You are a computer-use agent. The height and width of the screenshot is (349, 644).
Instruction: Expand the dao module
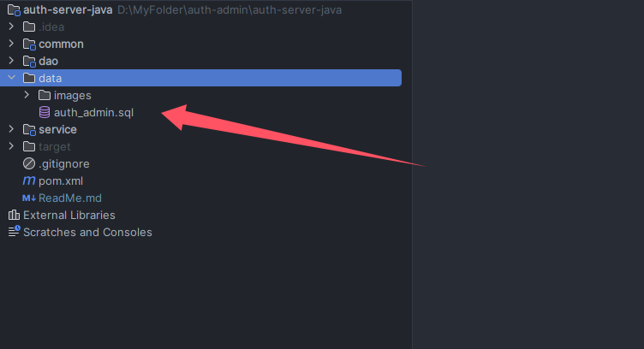(x=11, y=61)
